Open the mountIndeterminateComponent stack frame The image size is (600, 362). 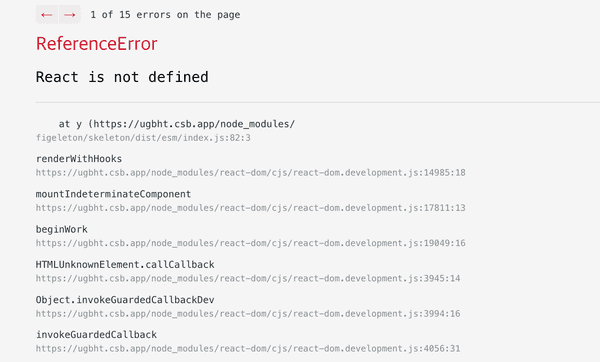(x=113, y=194)
